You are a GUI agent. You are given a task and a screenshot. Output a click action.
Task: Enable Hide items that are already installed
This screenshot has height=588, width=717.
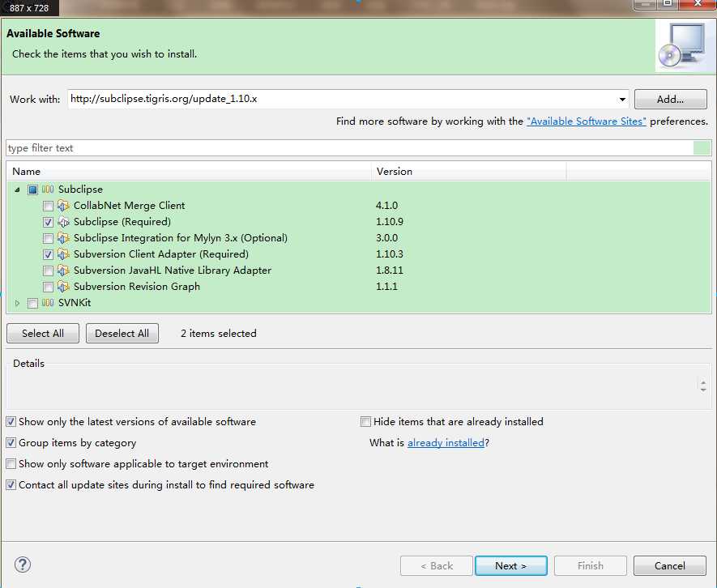point(365,422)
